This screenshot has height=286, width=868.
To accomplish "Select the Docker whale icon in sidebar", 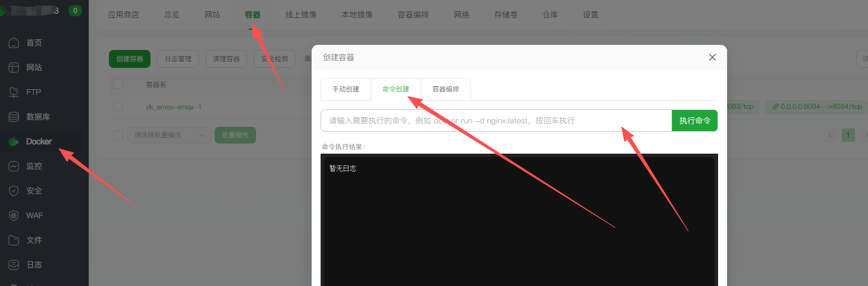I will point(14,141).
